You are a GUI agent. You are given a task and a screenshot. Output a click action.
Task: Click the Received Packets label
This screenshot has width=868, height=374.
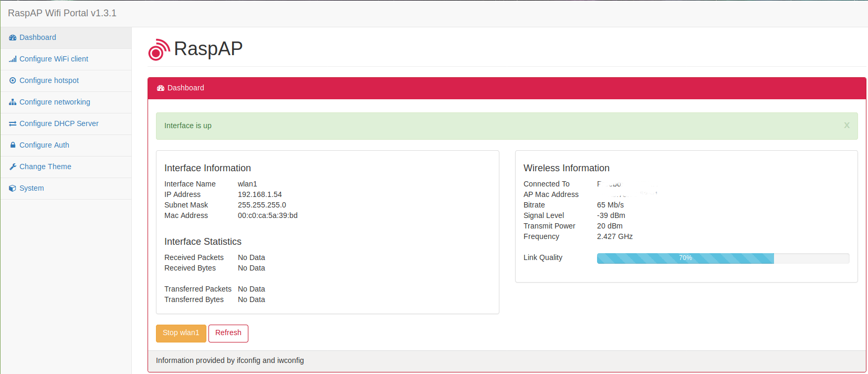pos(194,257)
